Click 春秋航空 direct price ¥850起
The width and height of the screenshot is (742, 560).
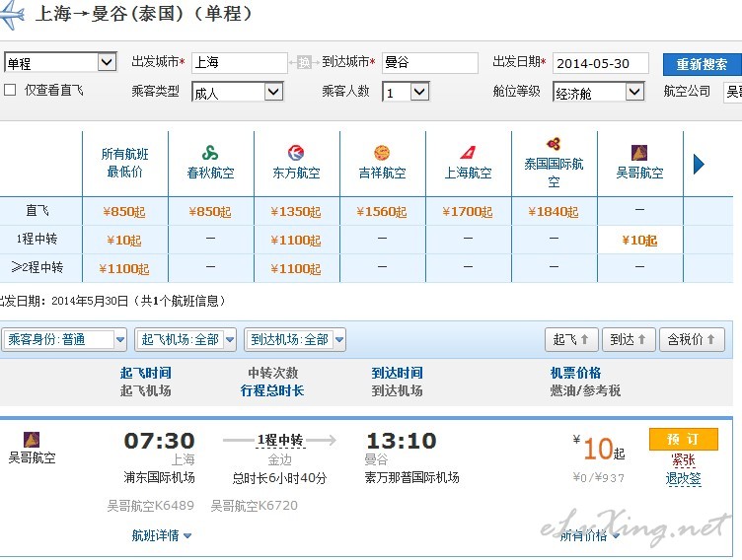[210, 211]
